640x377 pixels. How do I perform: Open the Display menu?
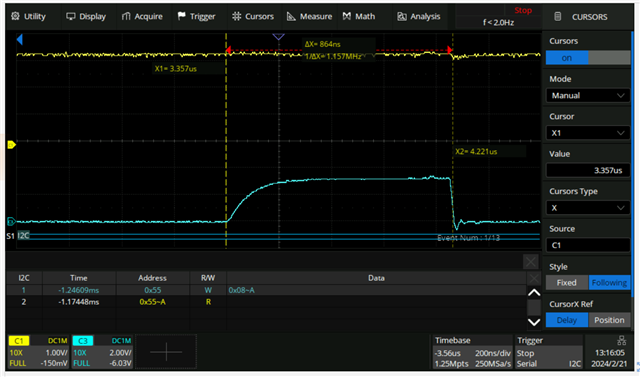coord(86,16)
